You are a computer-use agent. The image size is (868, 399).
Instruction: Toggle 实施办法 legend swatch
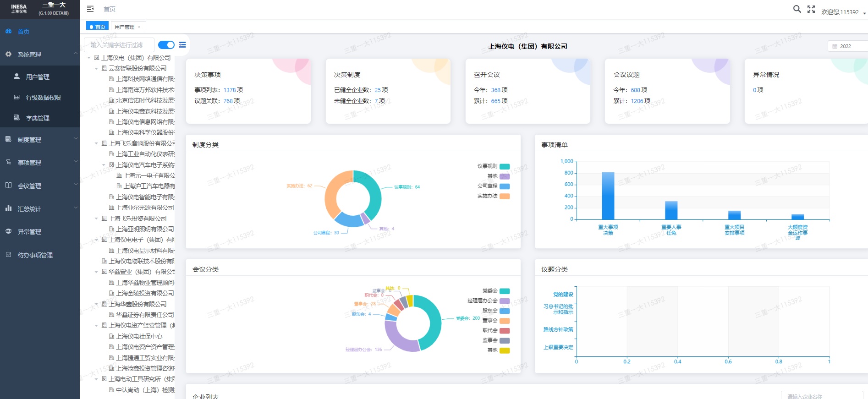[505, 196]
